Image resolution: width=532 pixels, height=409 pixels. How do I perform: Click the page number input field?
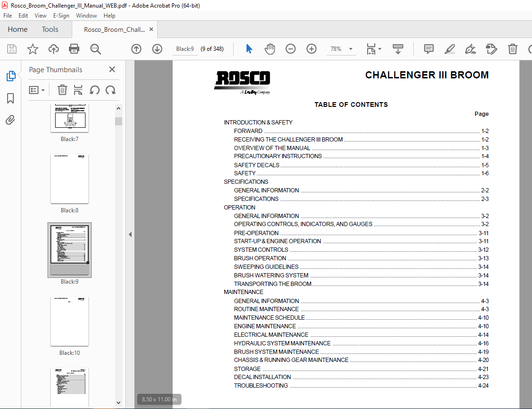(185, 49)
